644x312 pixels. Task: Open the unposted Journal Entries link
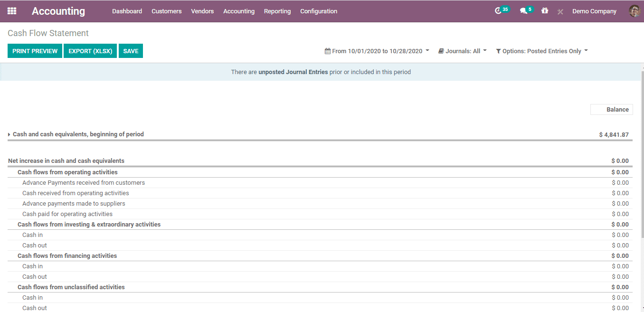(x=293, y=72)
